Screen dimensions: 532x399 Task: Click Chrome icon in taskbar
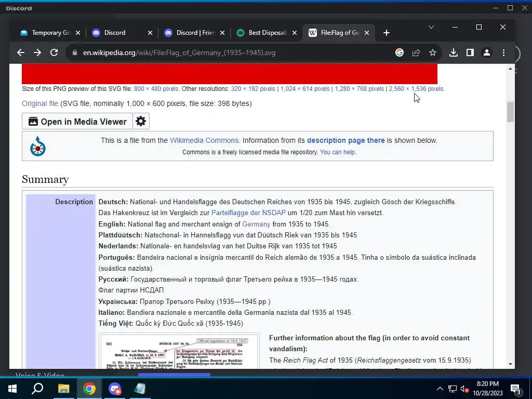click(x=89, y=389)
